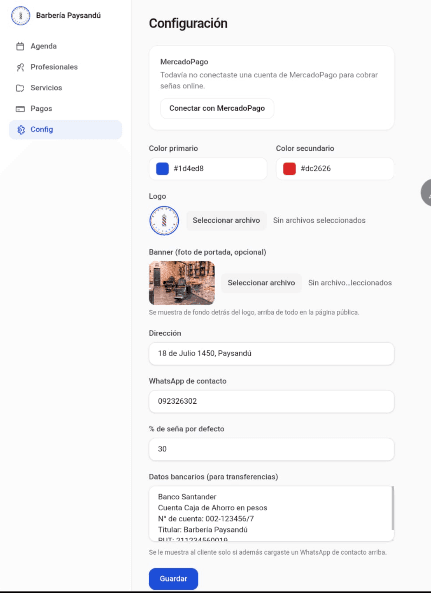Click the banner barbershop photo thumbnail
This screenshot has height=593, width=431.
click(182, 283)
